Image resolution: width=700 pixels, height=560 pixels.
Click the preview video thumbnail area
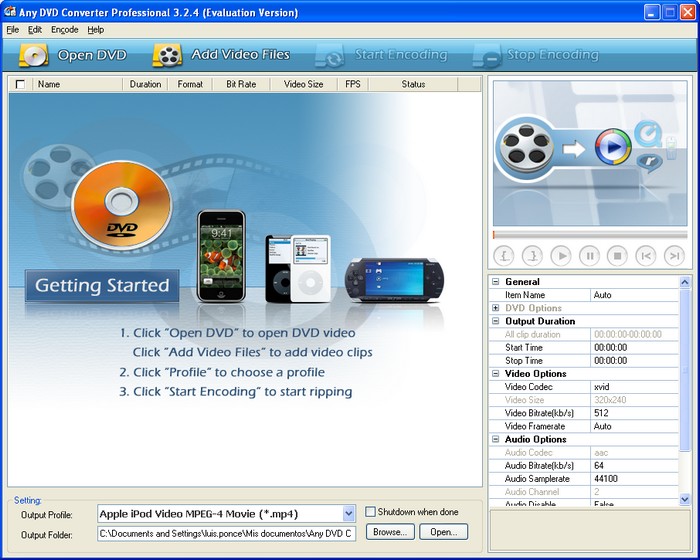tap(590, 154)
